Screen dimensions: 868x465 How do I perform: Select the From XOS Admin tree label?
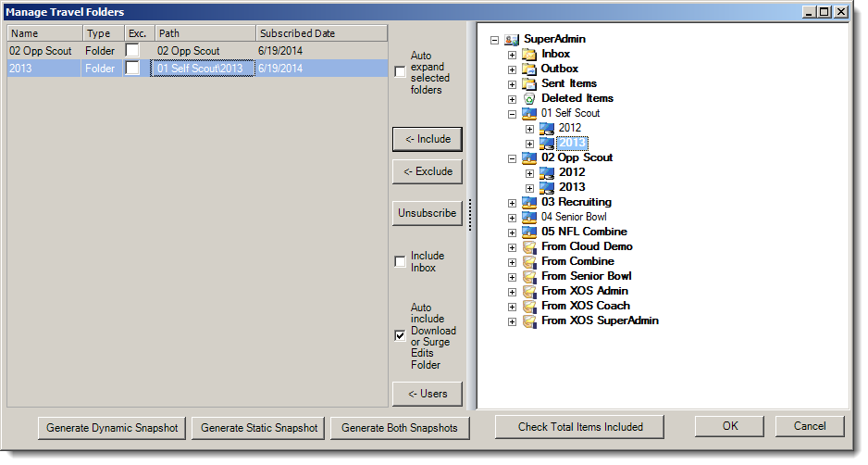(x=585, y=291)
